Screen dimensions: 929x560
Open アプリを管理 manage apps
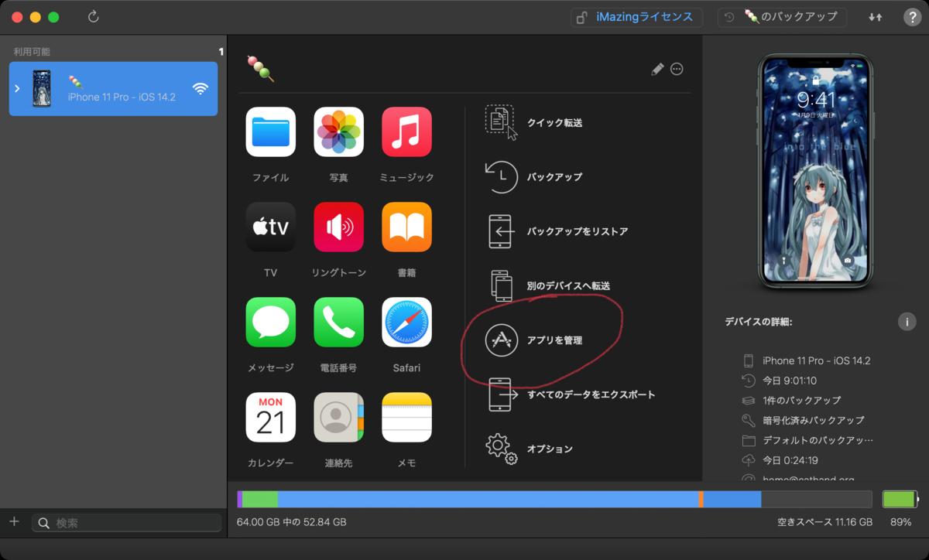pos(534,340)
